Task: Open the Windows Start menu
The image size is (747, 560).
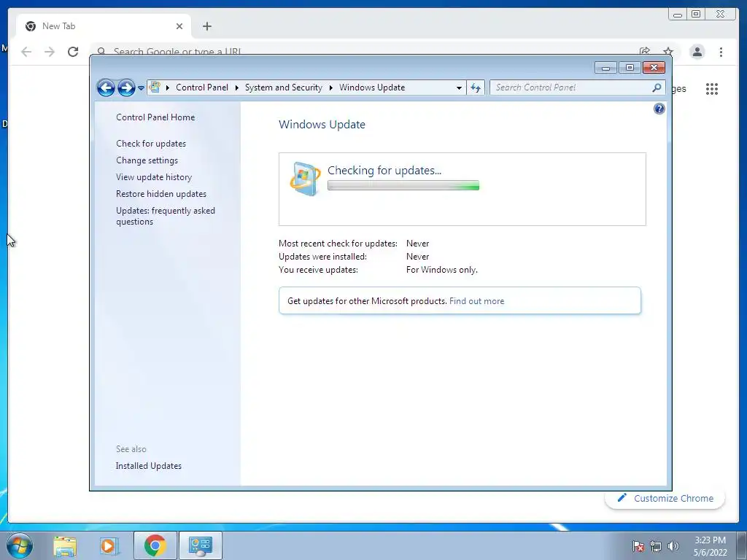Action: click(20, 545)
